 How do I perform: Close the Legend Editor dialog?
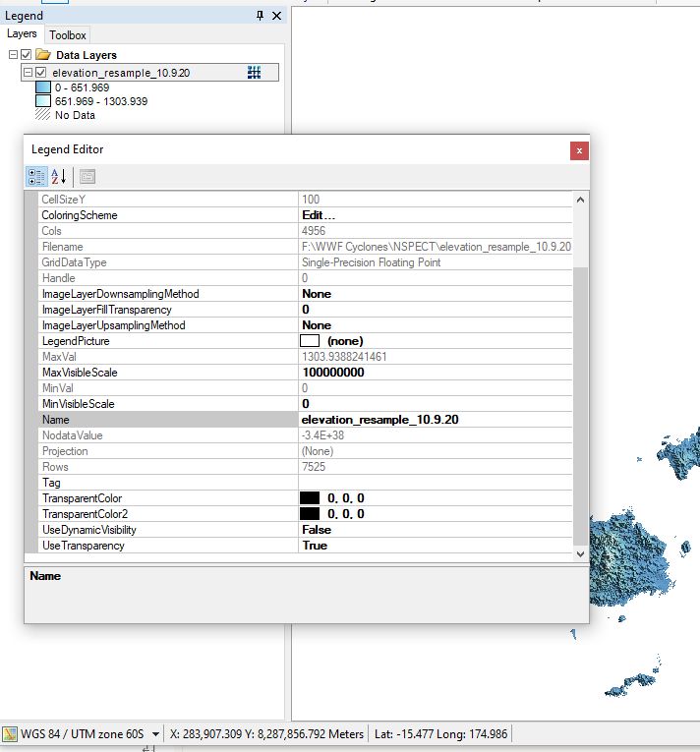click(579, 150)
